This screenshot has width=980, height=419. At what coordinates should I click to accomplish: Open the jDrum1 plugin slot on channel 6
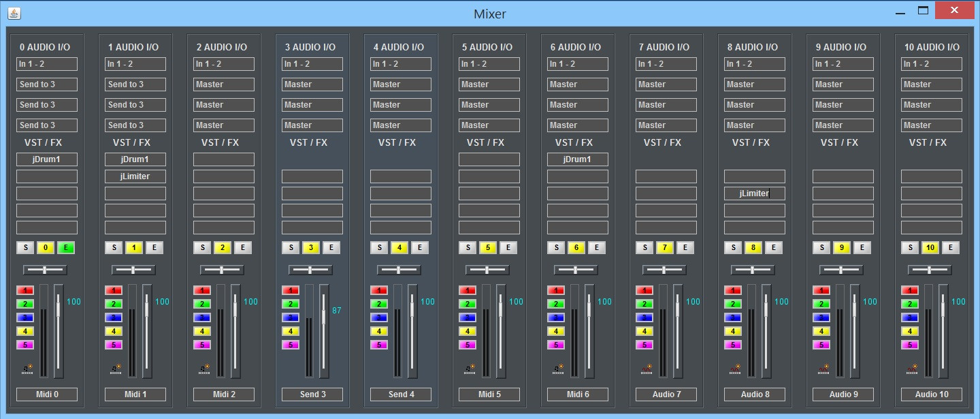(578, 159)
